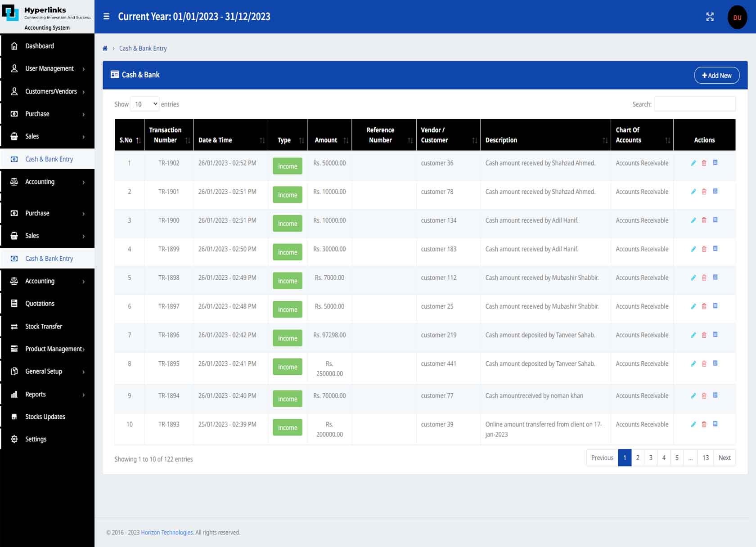
Task: Edit transaction TR-1901 with pencil icon
Action: click(x=693, y=192)
